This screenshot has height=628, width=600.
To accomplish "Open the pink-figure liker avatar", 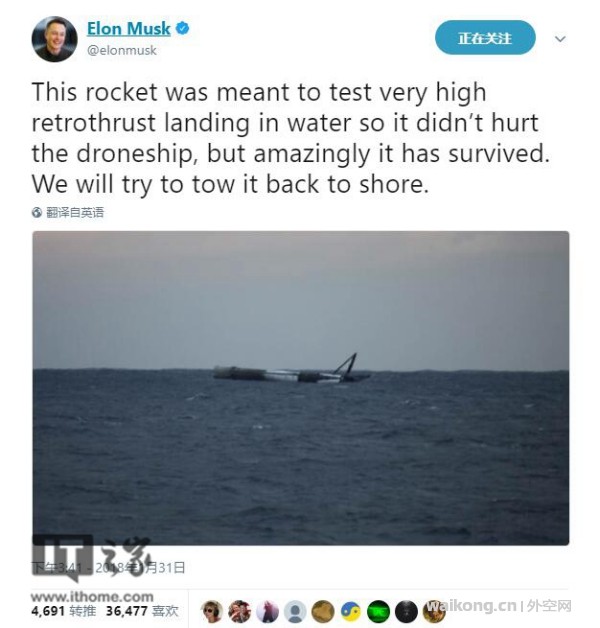I will point(267,611).
